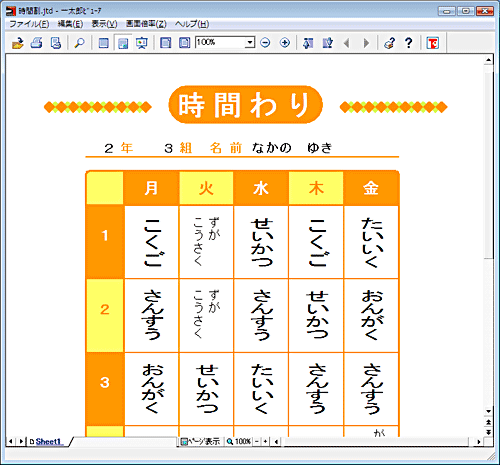Start the presentation screen icon

tap(142, 43)
